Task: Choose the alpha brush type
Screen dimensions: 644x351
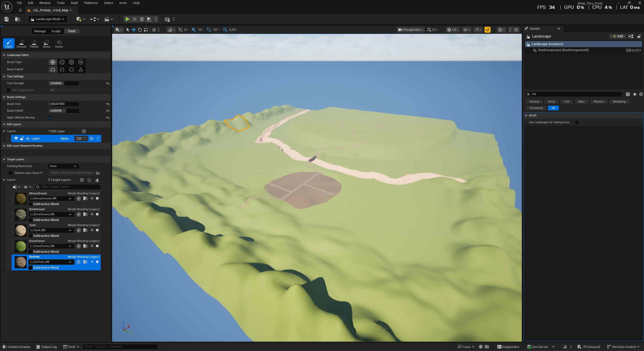Action: click(62, 62)
